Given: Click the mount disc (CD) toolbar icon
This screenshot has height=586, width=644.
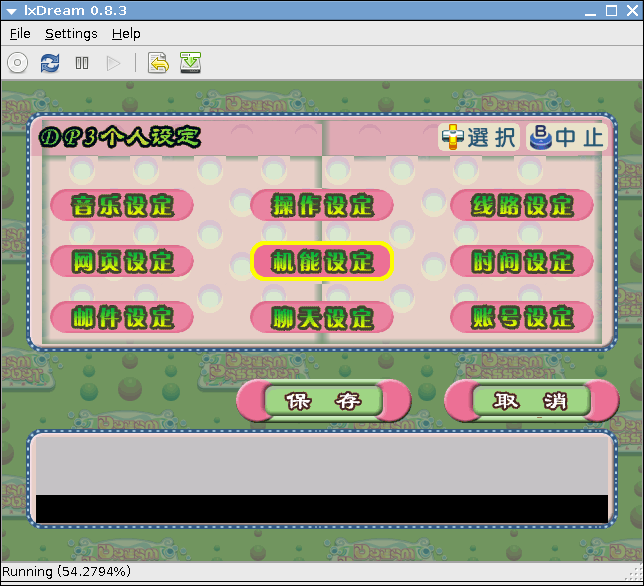Looking at the screenshot, I should (x=17, y=63).
